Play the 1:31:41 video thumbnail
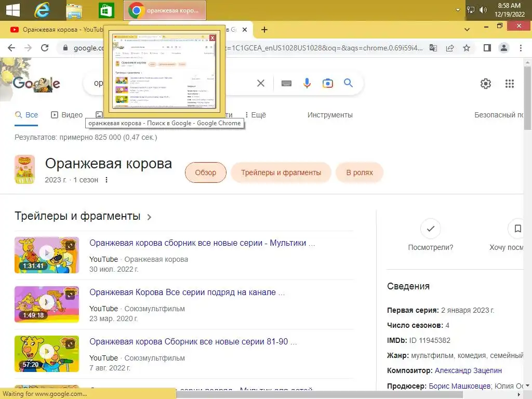This screenshot has width=532, height=399. (x=47, y=255)
